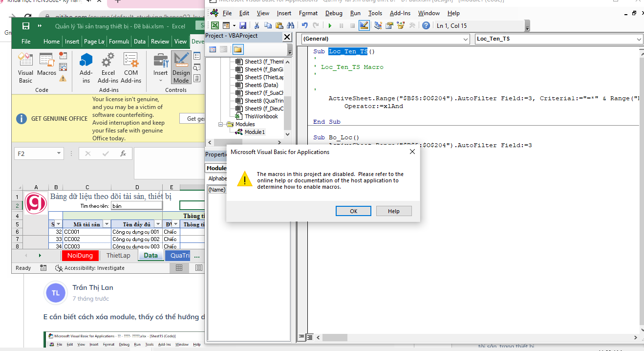Open the Format menu in VBA editor
Viewport: 644px width, 351px height.
308,13
